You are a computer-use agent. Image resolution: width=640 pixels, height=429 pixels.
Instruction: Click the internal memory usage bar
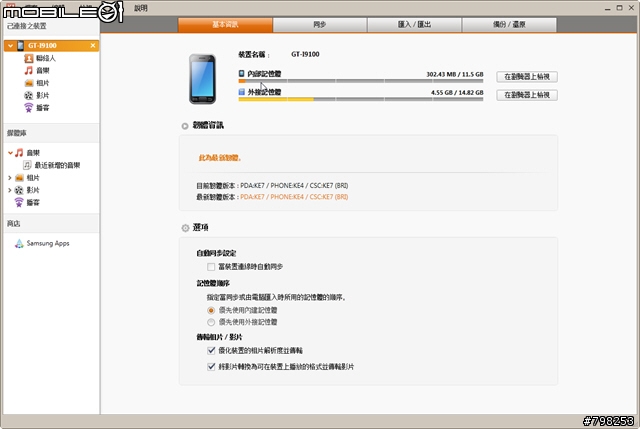pos(361,81)
